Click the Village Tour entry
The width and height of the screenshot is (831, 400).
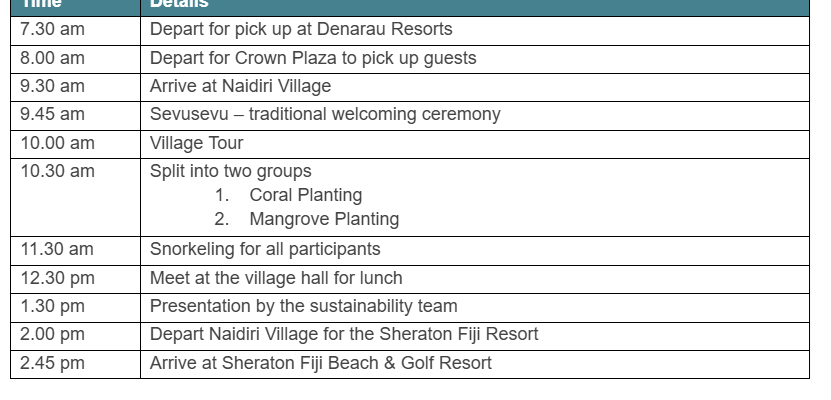point(196,143)
